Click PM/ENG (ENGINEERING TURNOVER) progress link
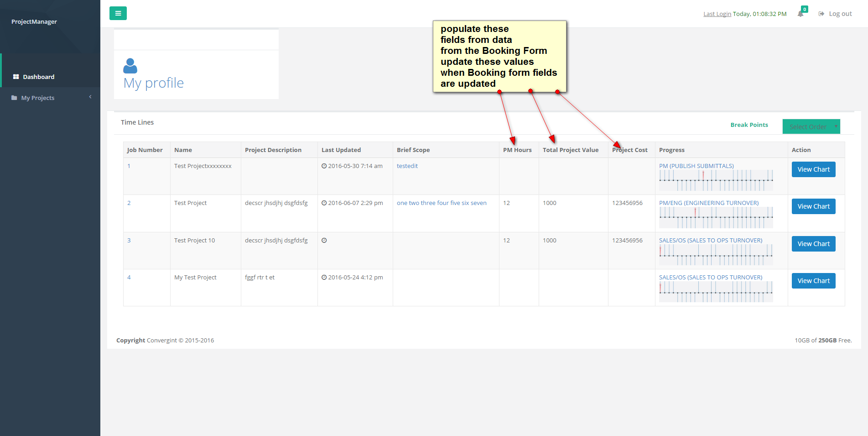The width and height of the screenshot is (868, 436). (709, 203)
